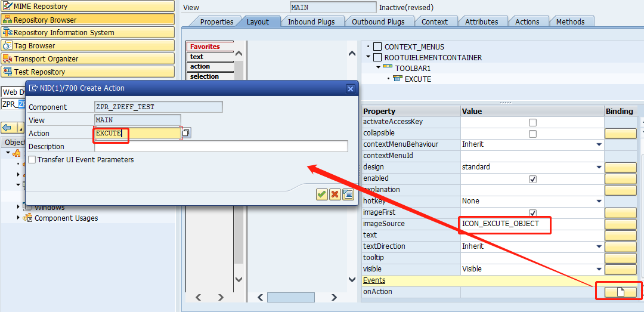The height and width of the screenshot is (312, 644).
Task: Click the blue back arrow in navigator
Action: [x=7, y=127]
